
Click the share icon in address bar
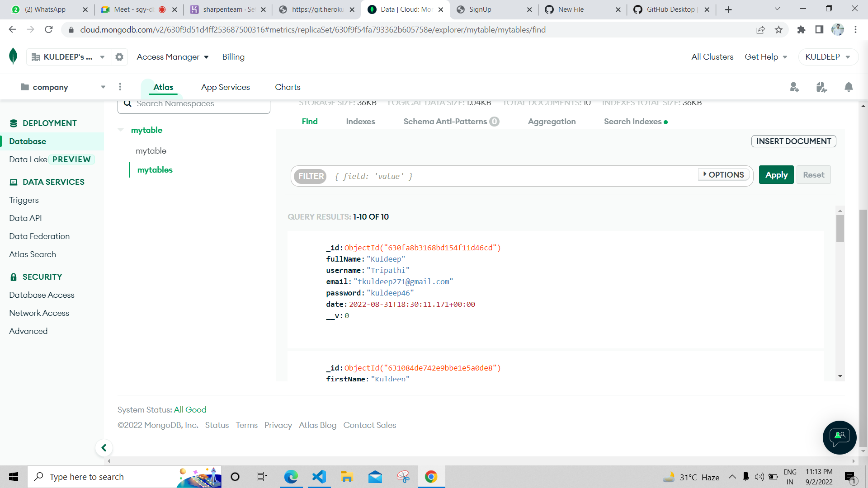click(x=761, y=29)
